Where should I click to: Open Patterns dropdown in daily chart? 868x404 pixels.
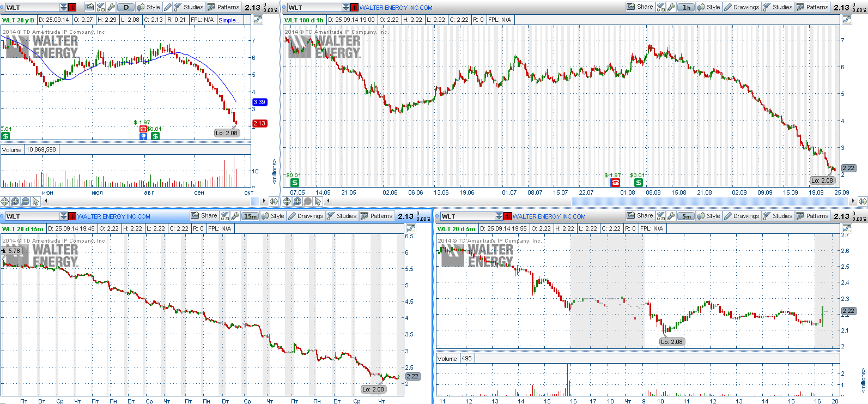point(224,7)
